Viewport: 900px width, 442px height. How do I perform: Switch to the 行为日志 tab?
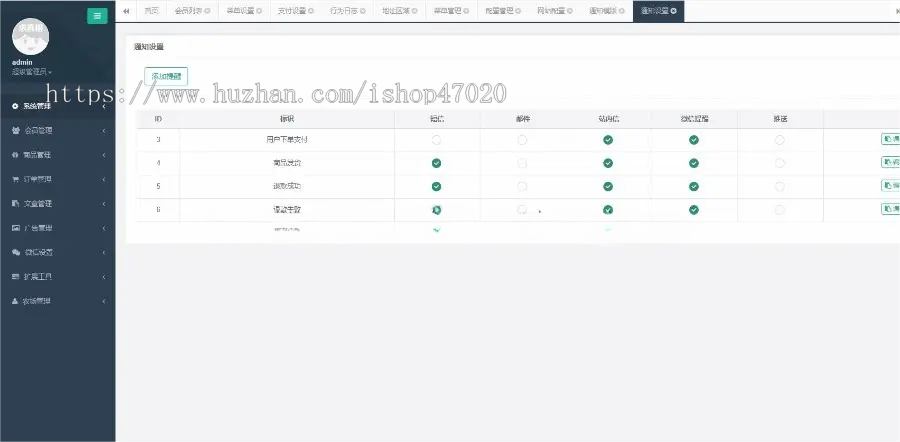[x=348, y=11]
